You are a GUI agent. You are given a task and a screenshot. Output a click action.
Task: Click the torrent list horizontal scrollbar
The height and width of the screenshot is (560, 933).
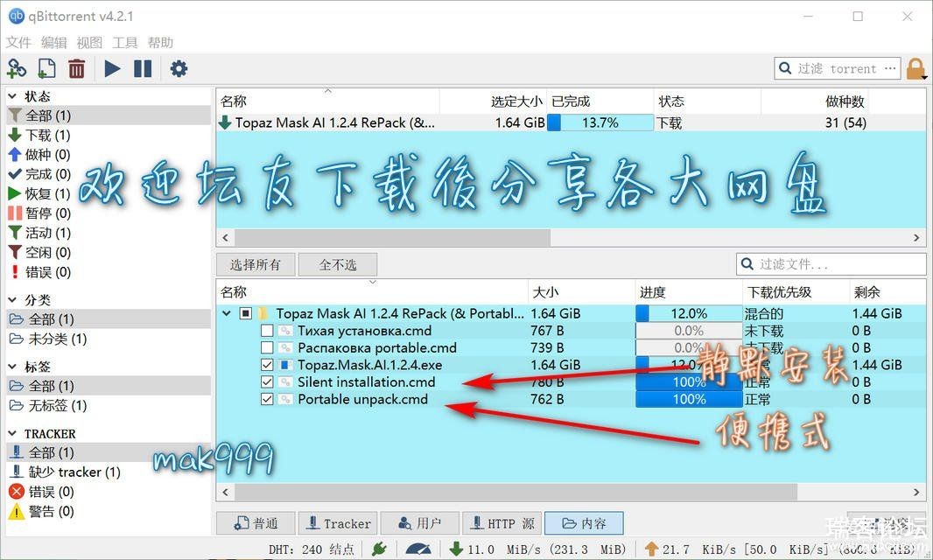tap(393, 237)
